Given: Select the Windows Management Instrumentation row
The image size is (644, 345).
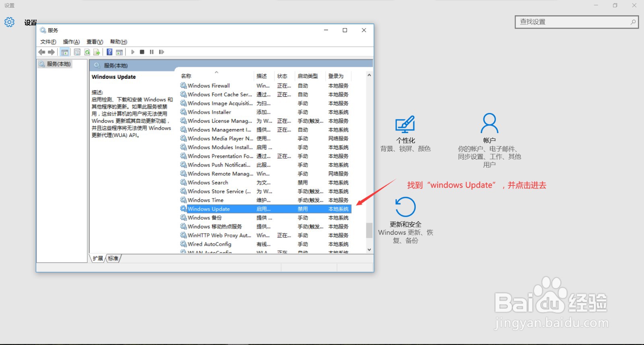Looking at the screenshot, I should (x=265, y=130).
